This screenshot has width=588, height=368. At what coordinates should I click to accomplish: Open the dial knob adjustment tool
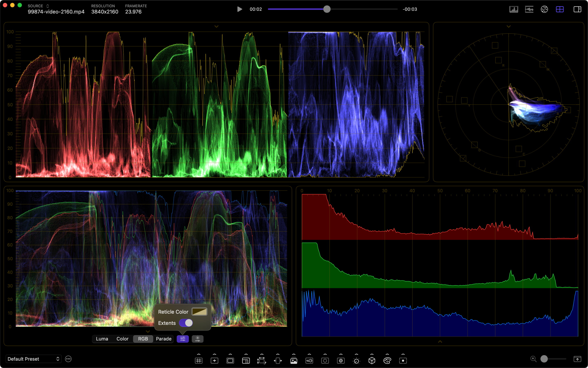356,361
